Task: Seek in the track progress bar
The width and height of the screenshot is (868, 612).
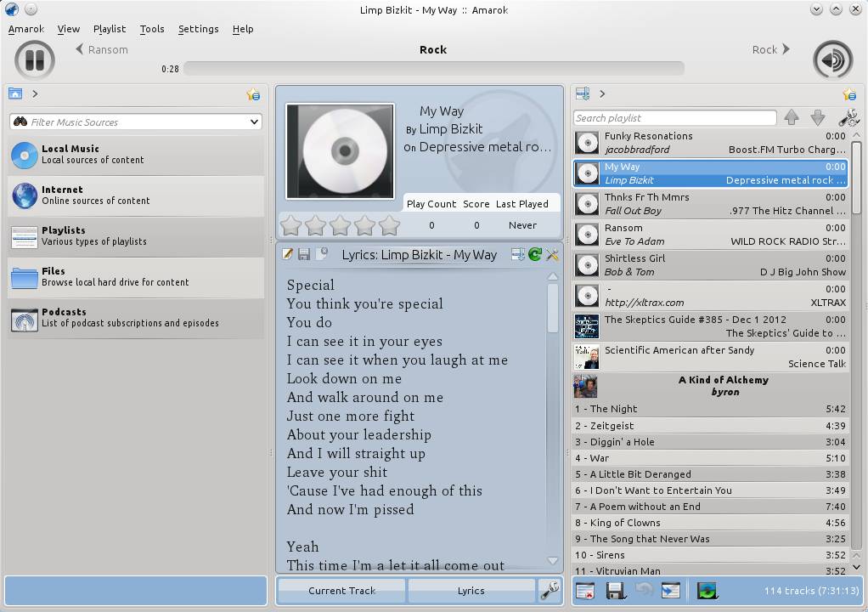Action: click(x=434, y=69)
